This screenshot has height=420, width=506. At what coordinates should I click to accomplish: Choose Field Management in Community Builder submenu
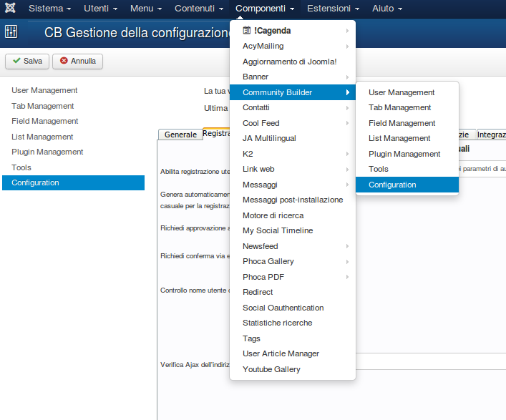407,123
